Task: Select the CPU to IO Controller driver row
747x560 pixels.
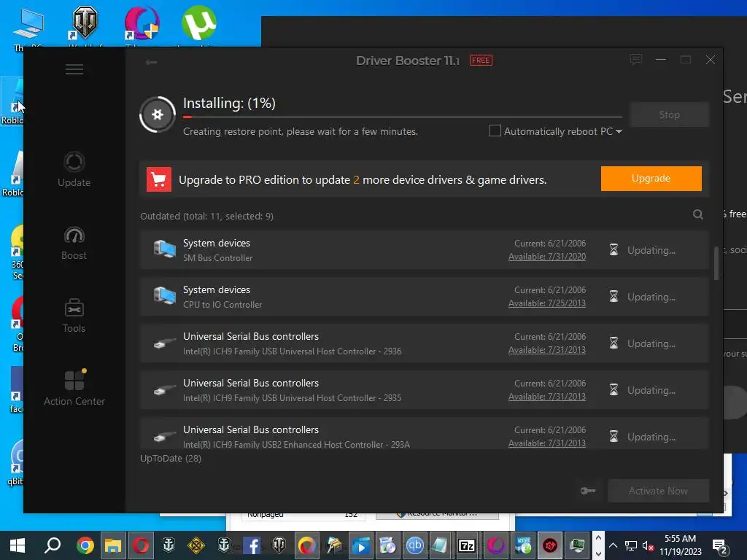Action: pyautogui.click(x=424, y=297)
